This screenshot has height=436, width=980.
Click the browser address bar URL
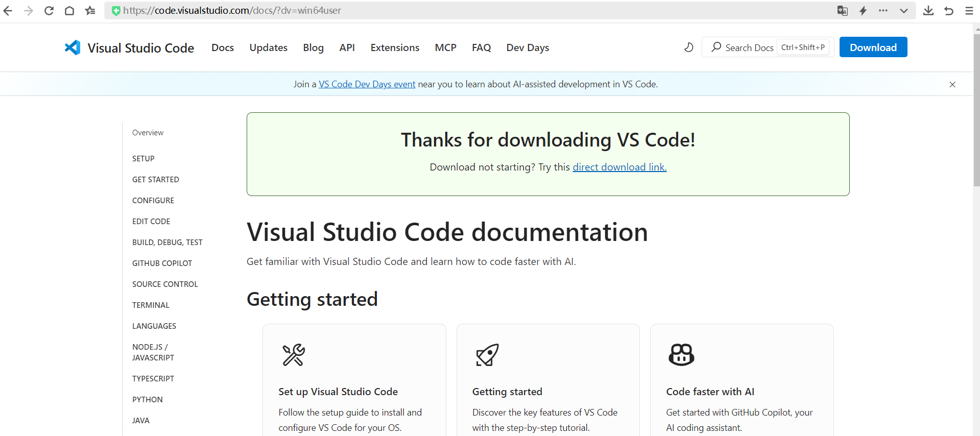coord(232,11)
